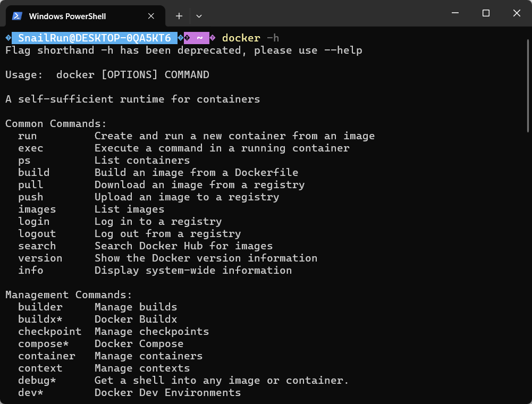Maximize the terminal window
Viewport: 532px width, 404px height.
pyautogui.click(x=486, y=13)
